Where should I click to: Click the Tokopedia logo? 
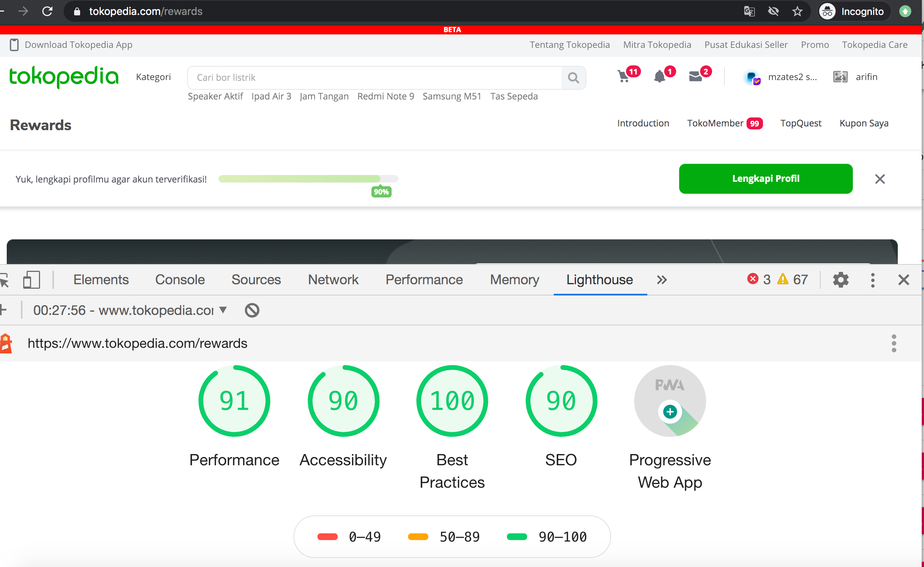point(63,77)
